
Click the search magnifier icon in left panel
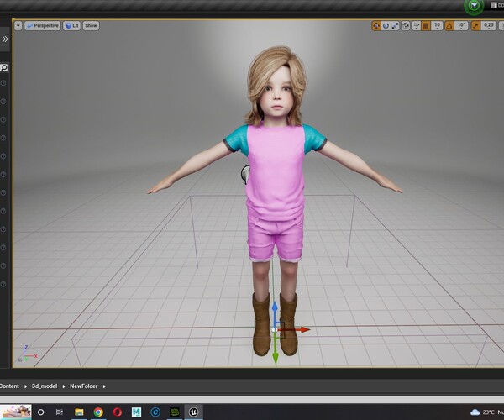point(4,67)
